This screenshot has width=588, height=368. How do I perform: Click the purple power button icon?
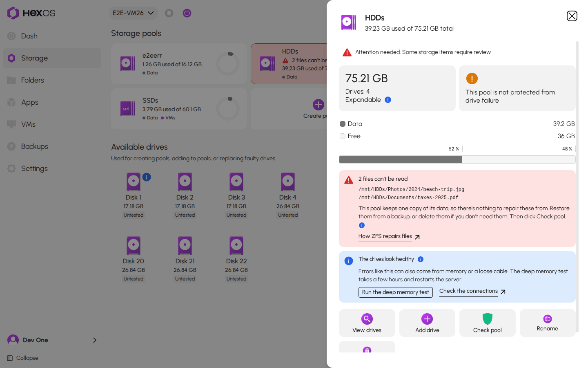coord(187,13)
